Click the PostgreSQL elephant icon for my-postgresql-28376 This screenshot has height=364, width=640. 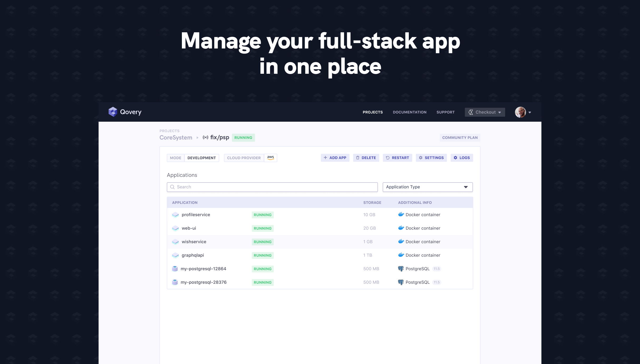(x=401, y=282)
